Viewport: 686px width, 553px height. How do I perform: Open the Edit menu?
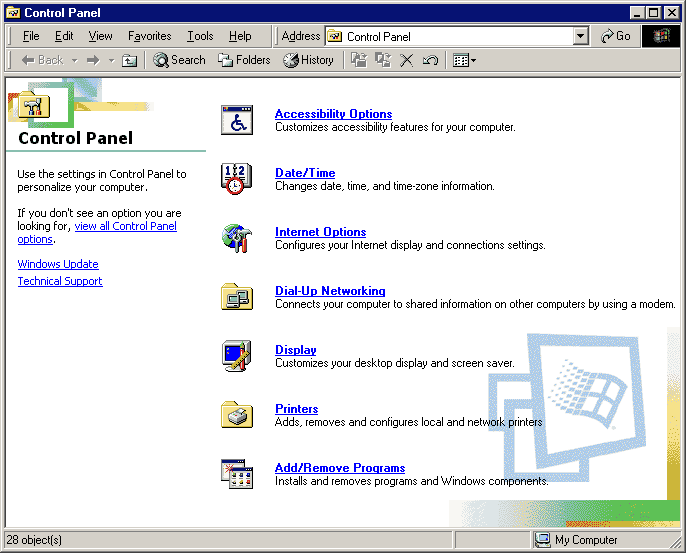click(x=64, y=36)
